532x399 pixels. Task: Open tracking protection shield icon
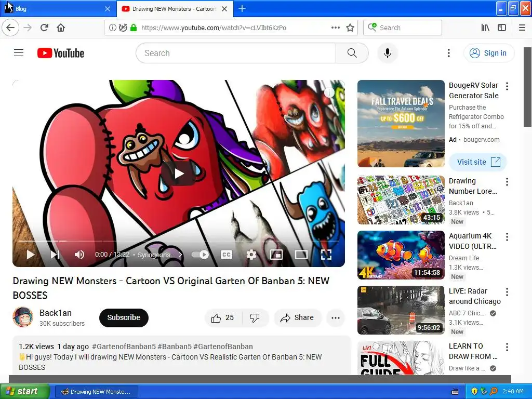click(x=123, y=28)
